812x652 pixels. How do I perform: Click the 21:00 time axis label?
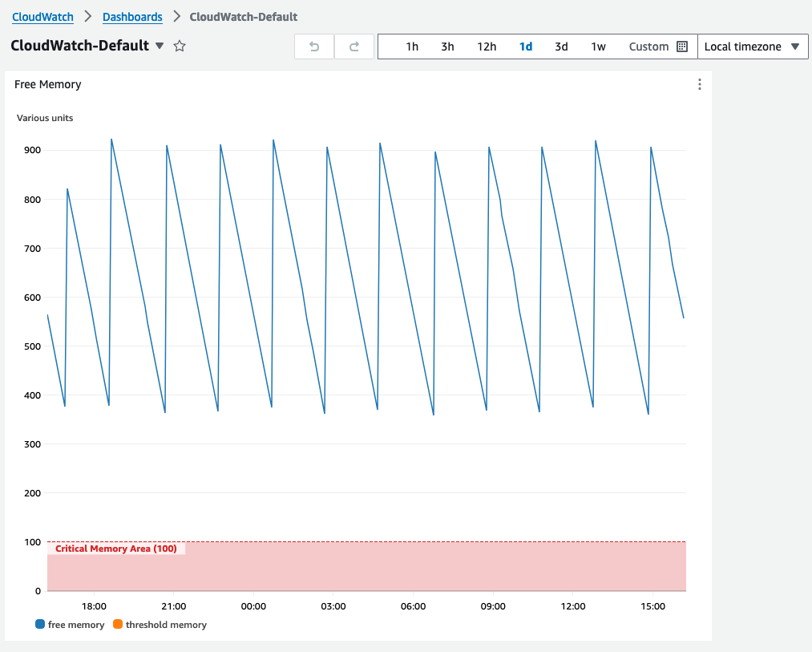[173, 606]
